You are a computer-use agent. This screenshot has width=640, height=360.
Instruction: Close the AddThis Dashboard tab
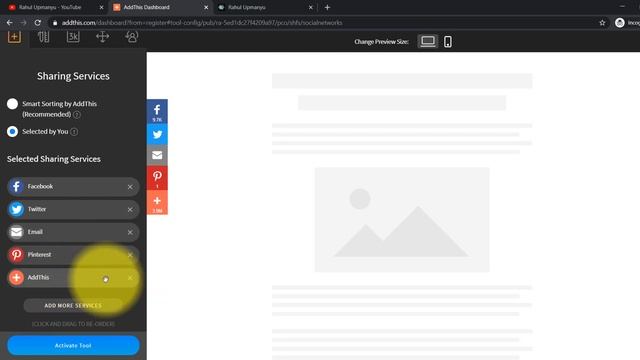(206, 7)
